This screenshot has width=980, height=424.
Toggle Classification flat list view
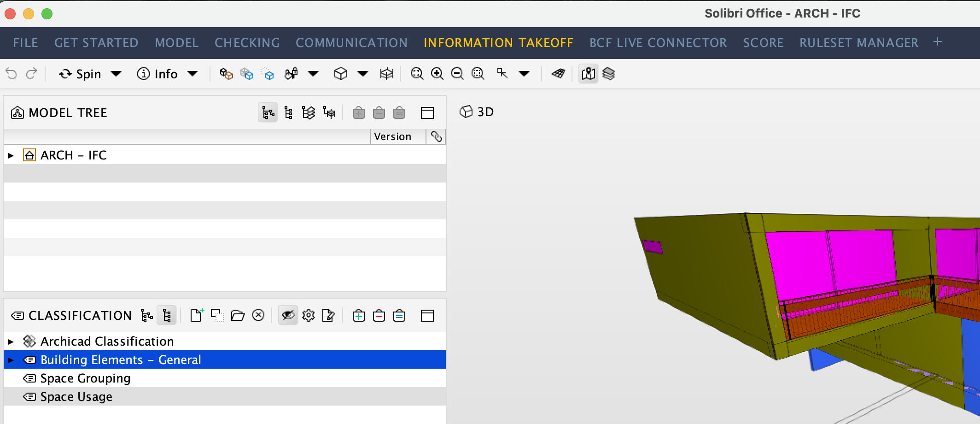[167, 316]
